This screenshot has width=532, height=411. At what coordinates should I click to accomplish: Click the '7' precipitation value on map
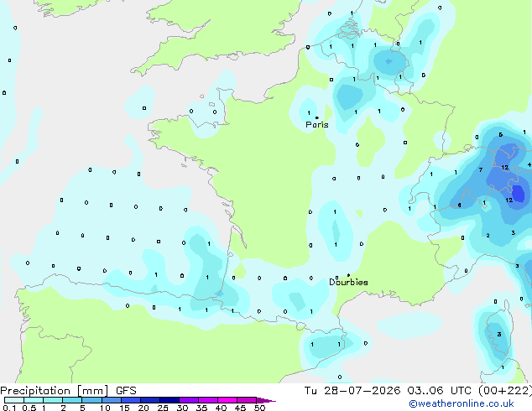481,169
